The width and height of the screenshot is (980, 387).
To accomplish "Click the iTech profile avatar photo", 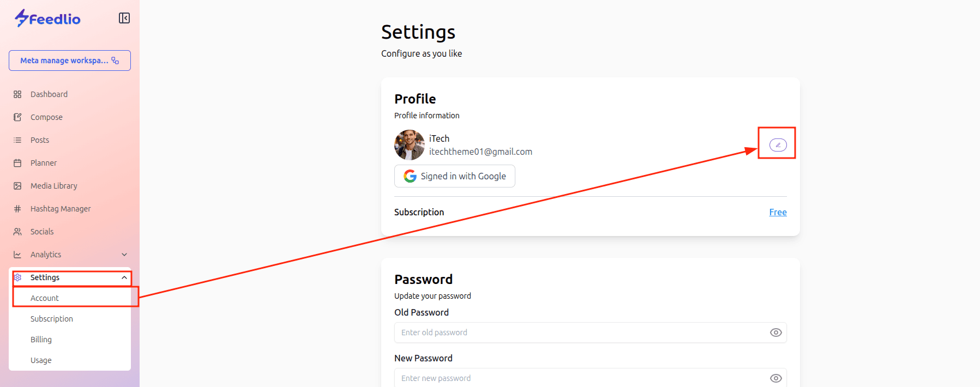I will (x=409, y=145).
